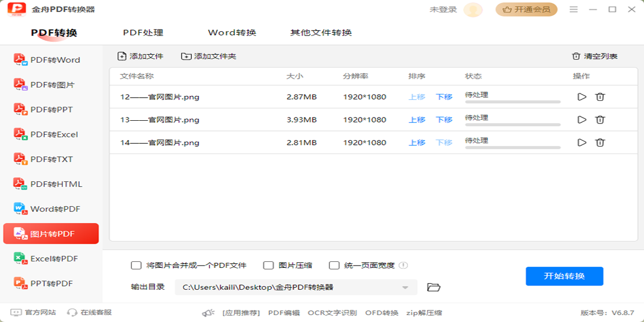The height and width of the screenshot is (322, 644).
Task: Click 上移 for 12——官网图片.png
Action: point(417,97)
